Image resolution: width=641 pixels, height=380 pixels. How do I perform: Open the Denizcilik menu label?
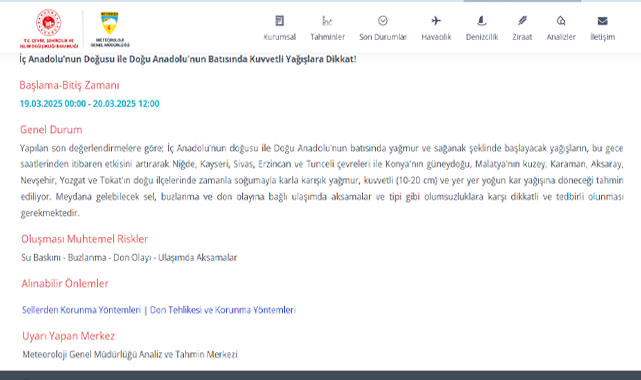[482, 37]
